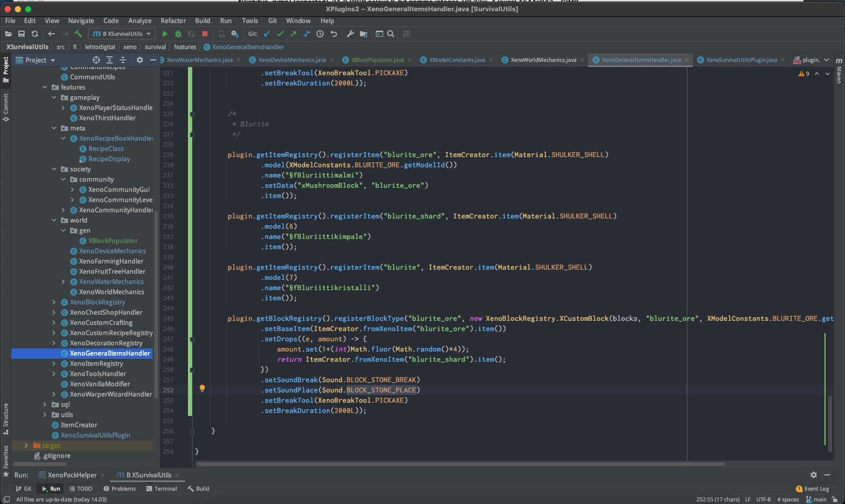
Task: Click the intention lightbulb on line 252
Action: click(202, 388)
